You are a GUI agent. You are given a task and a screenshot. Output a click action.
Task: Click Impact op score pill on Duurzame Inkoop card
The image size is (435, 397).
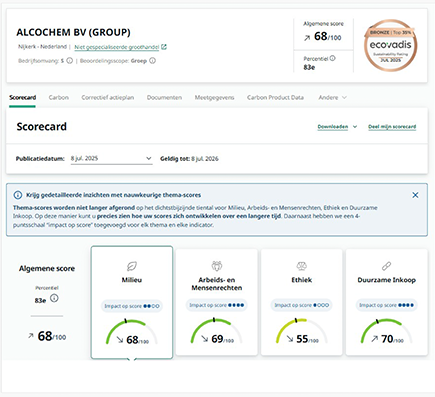pyautogui.click(x=387, y=305)
